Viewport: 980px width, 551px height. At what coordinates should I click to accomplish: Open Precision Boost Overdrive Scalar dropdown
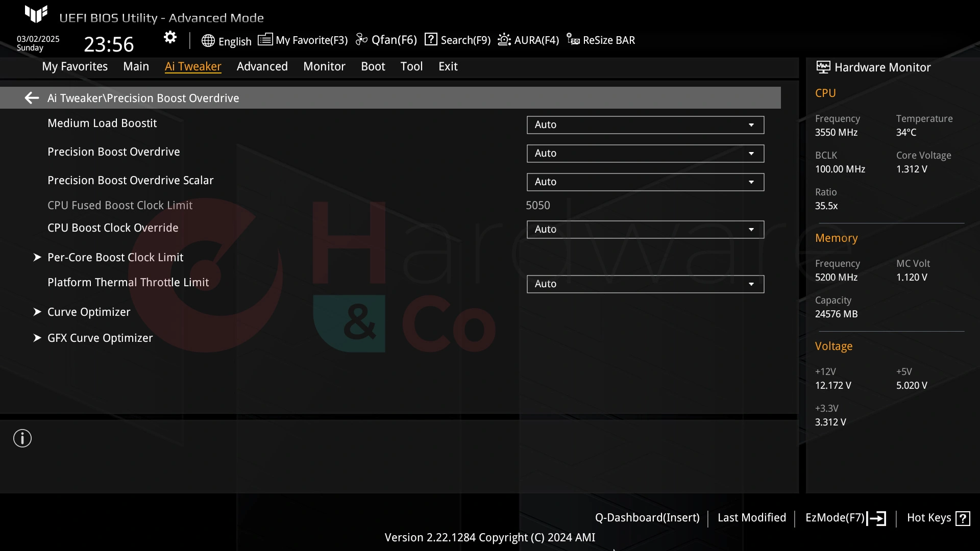click(x=645, y=182)
